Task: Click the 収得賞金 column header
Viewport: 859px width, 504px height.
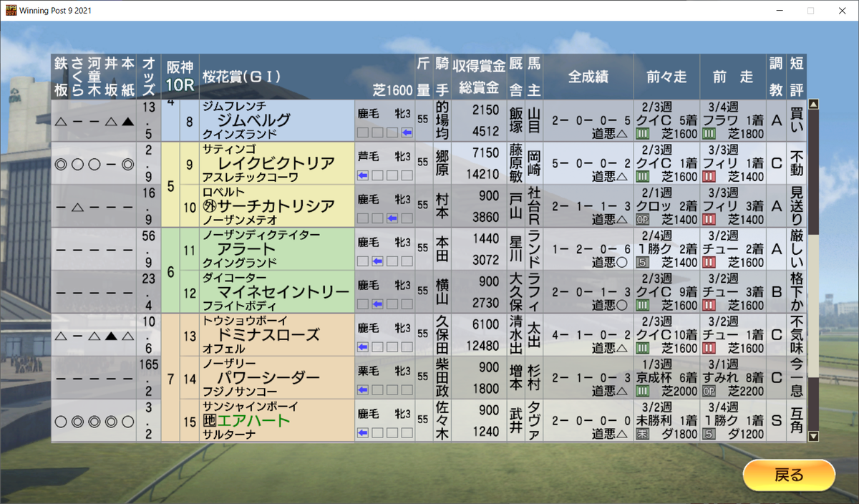Action: pos(479,64)
